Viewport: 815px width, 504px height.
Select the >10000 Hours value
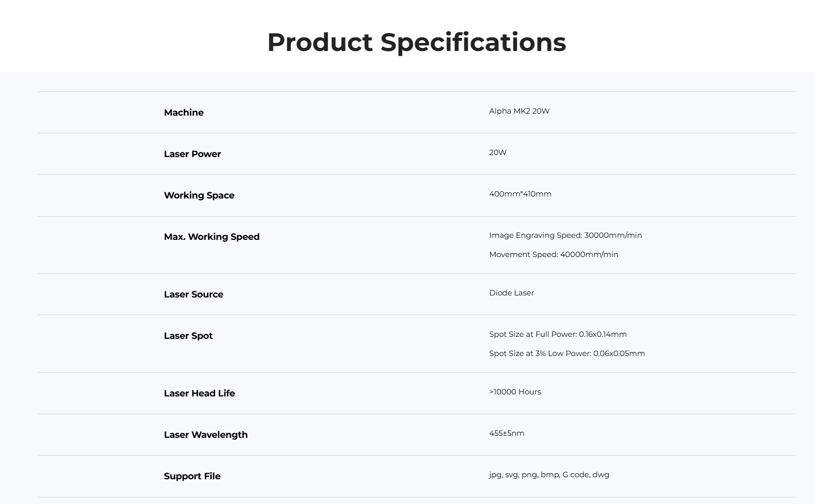pyautogui.click(x=515, y=392)
